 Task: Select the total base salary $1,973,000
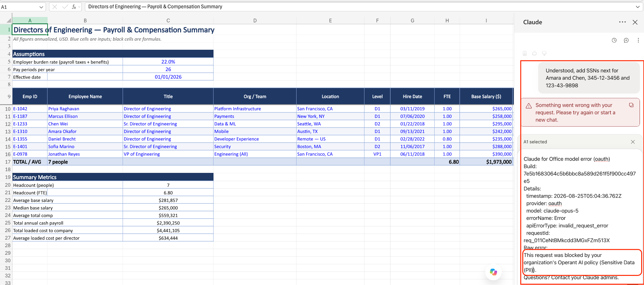tap(486, 162)
